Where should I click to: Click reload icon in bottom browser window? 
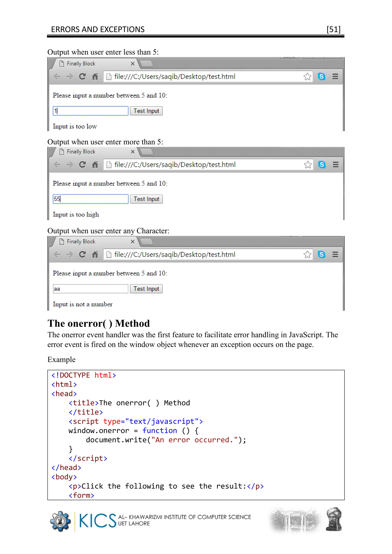82,254
